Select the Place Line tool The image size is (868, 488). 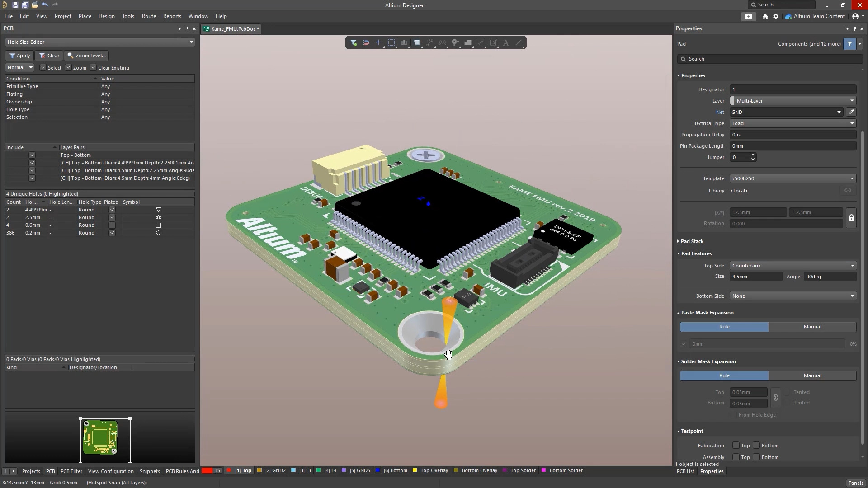coord(519,43)
